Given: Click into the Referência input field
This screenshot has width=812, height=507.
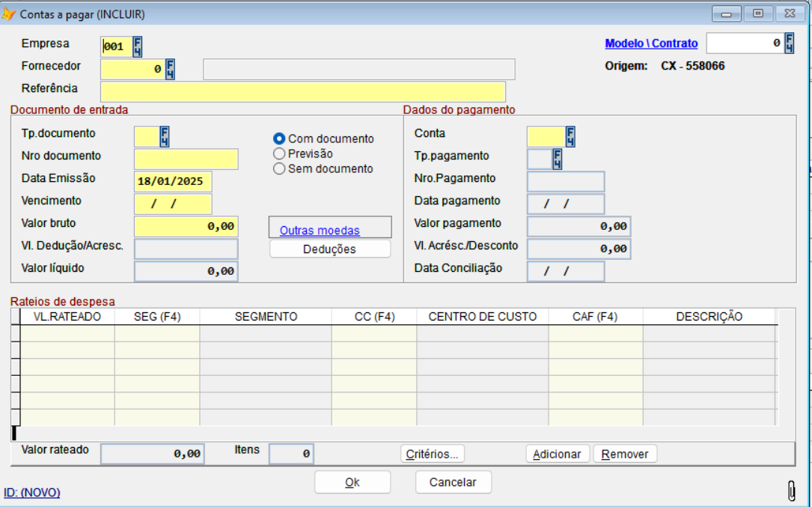Looking at the screenshot, I should coord(303,91).
